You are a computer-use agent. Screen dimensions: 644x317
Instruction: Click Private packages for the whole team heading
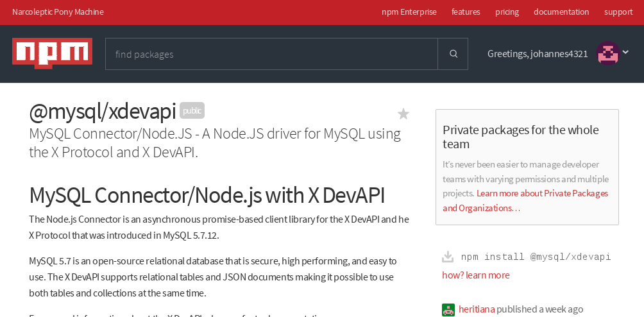[x=521, y=137]
